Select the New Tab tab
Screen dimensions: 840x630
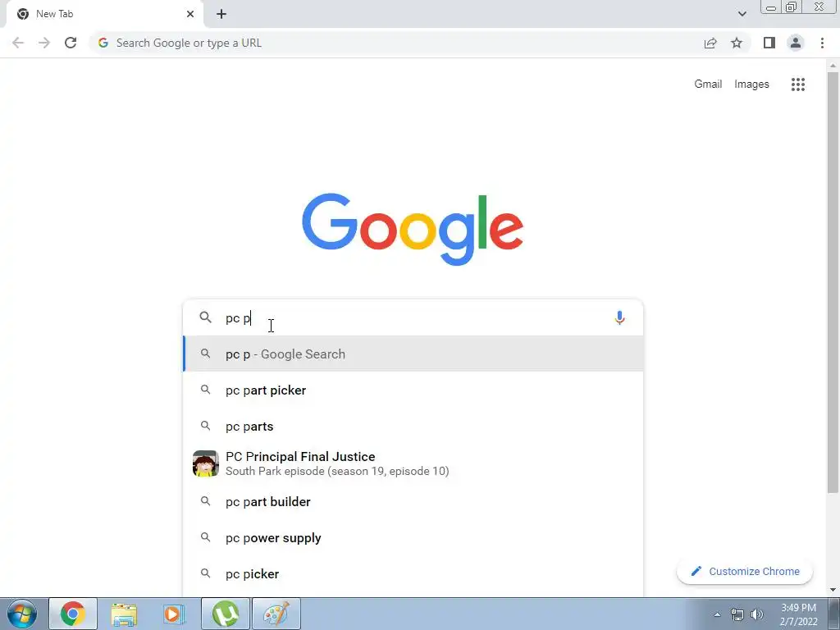104,14
